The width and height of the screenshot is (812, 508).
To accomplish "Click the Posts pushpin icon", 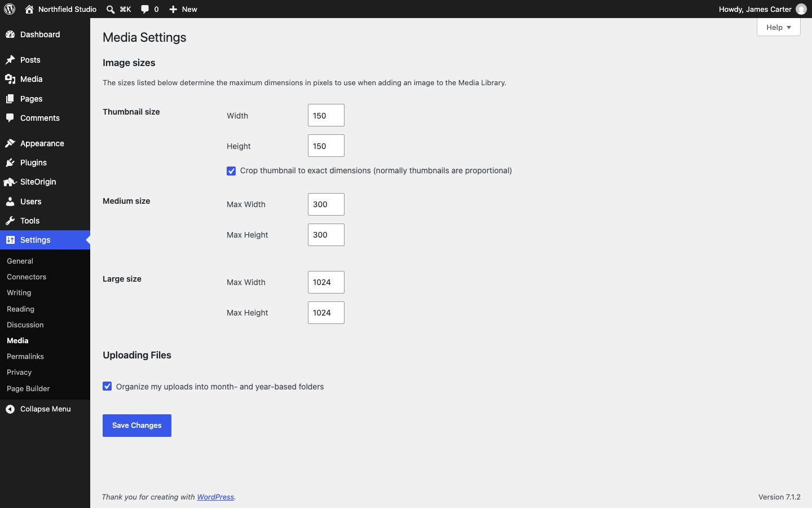I will [x=10, y=60].
